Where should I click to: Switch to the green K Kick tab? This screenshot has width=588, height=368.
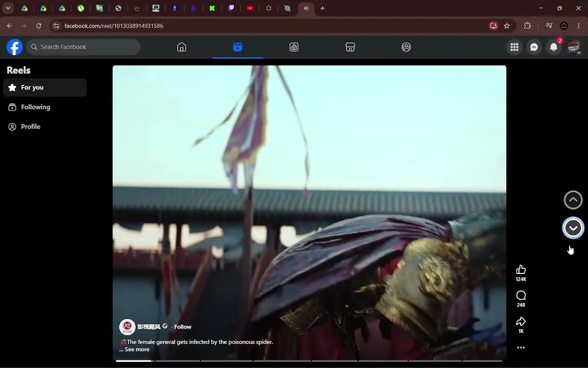tap(212, 8)
